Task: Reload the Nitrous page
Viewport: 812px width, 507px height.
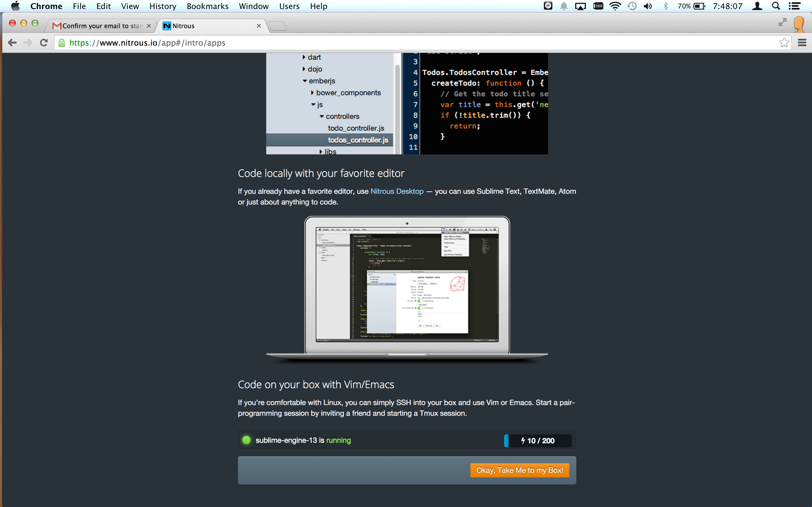Action: tap(44, 43)
